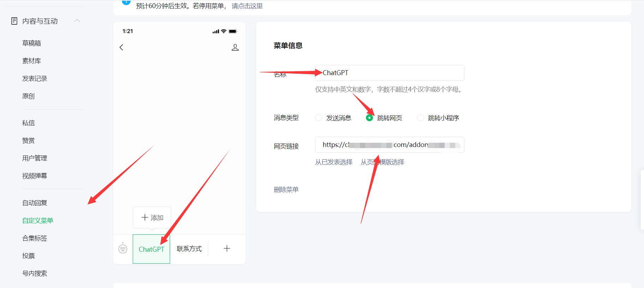Click the keyboard toggle icon in preview
644x288 pixels.
(123, 249)
